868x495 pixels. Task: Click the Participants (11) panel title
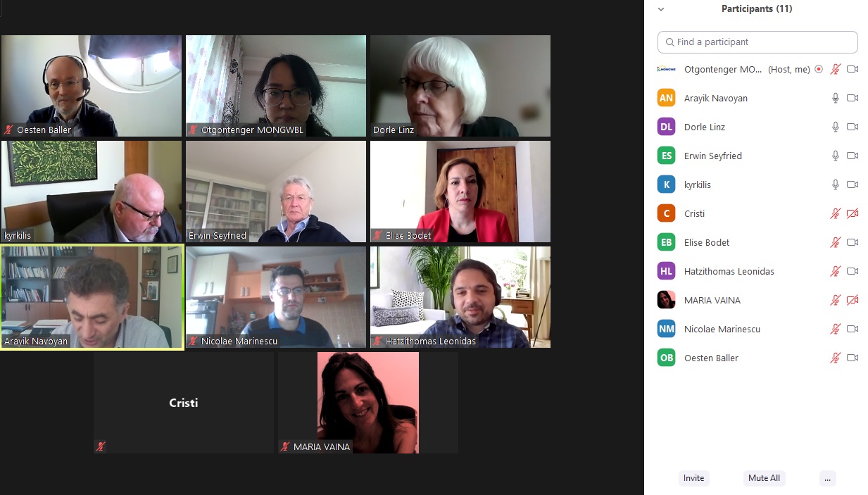(x=757, y=9)
